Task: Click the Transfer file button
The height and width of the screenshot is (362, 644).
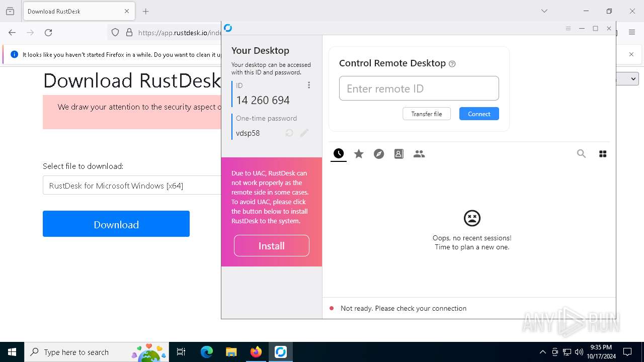Action: coord(427,114)
